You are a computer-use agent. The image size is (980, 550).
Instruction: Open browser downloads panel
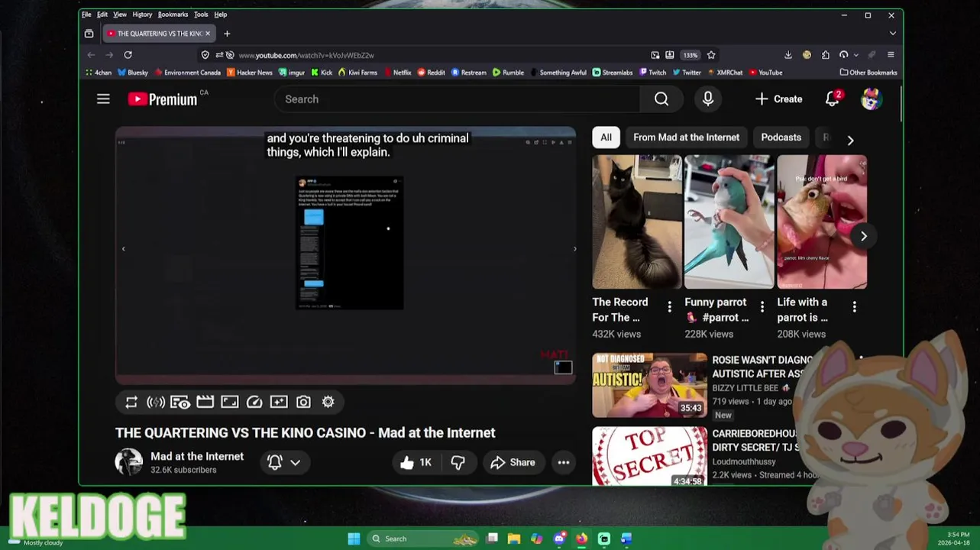click(x=788, y=55)
